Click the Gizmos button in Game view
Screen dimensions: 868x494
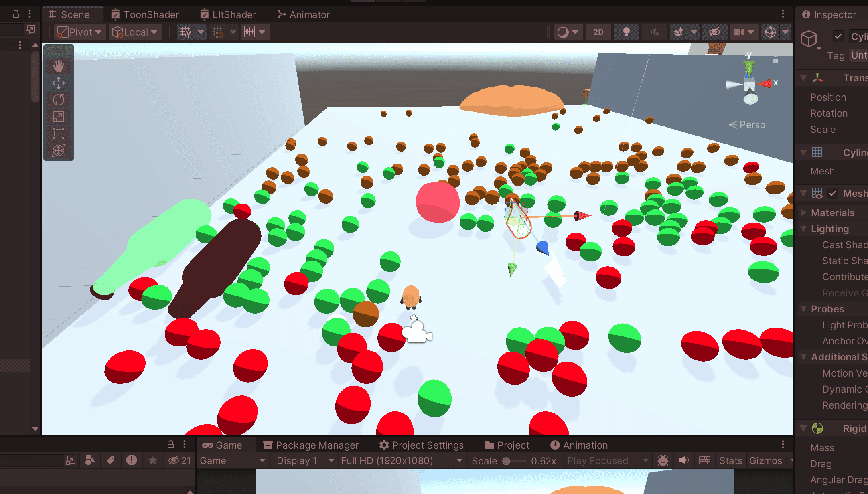coord(765,460)
